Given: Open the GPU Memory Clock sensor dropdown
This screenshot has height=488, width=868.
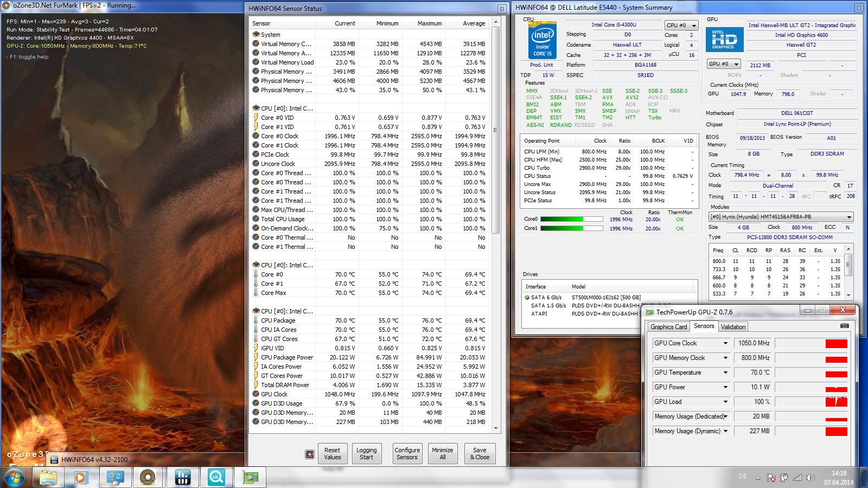Looking at the screenshot, I should [x=725, y=358].
